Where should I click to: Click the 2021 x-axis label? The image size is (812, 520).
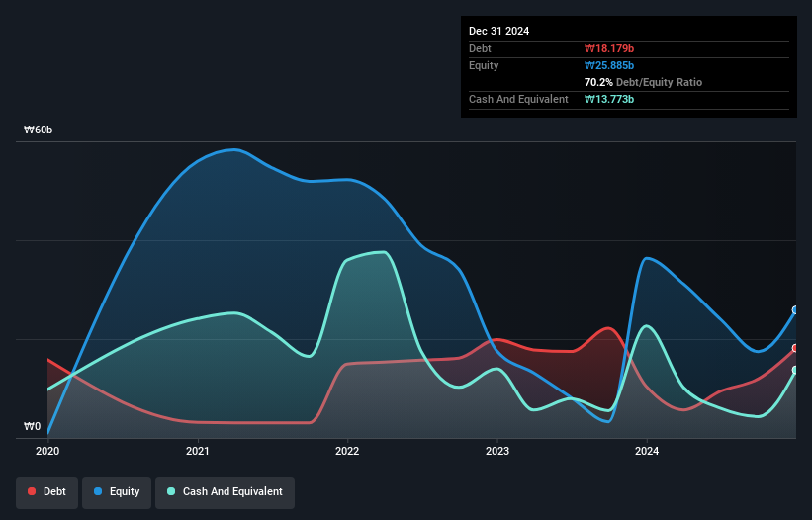197,451
